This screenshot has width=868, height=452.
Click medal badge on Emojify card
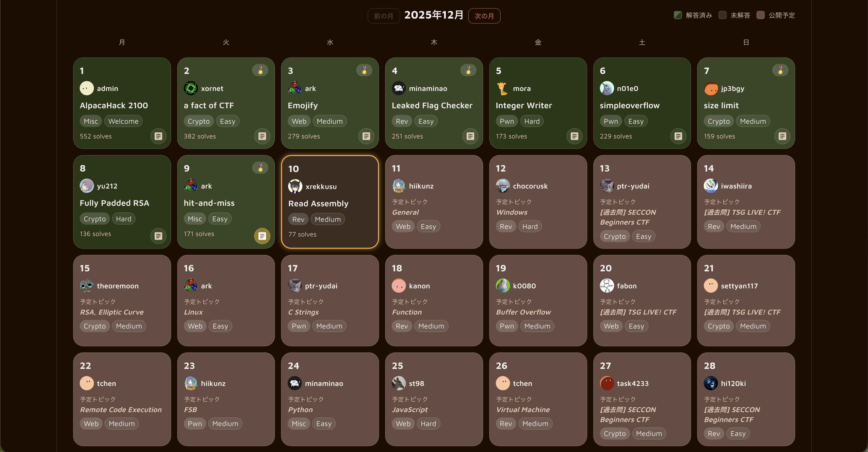(x=364, y=70)
